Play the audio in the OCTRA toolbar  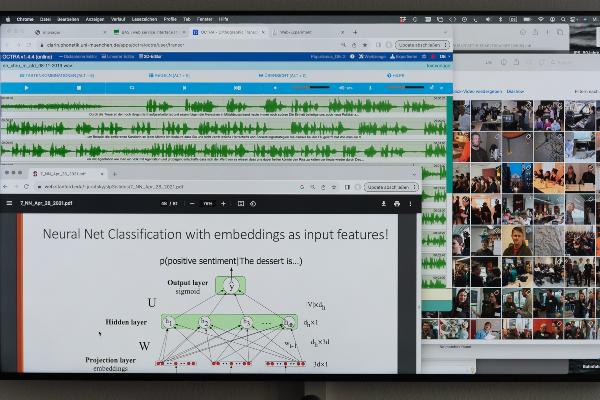coord(26,88)
